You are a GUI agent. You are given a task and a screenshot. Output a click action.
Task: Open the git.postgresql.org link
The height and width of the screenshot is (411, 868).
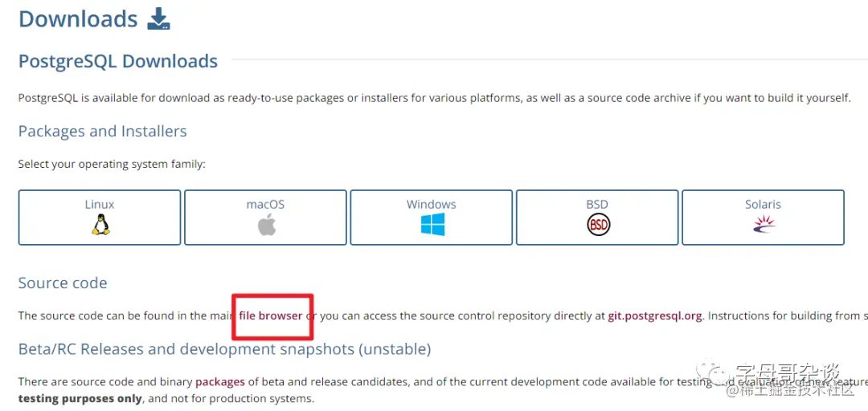click(x=655, y=315)
